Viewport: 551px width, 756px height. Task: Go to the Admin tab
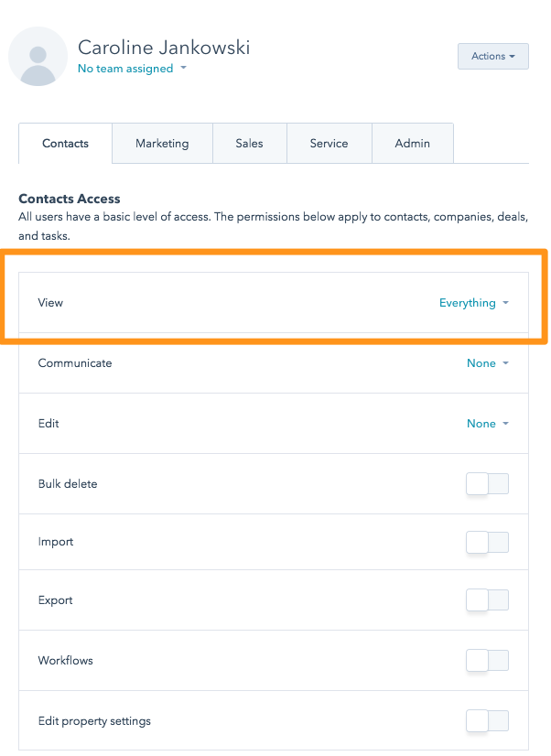tap(412, 144)
